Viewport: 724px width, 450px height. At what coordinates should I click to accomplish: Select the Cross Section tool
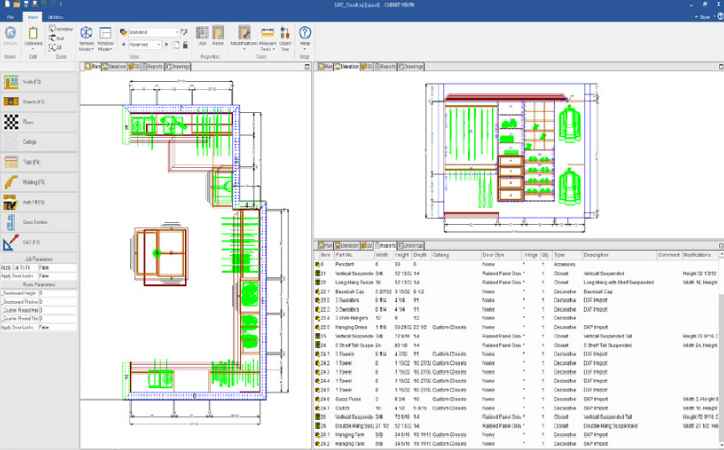(x=30, y=222)
